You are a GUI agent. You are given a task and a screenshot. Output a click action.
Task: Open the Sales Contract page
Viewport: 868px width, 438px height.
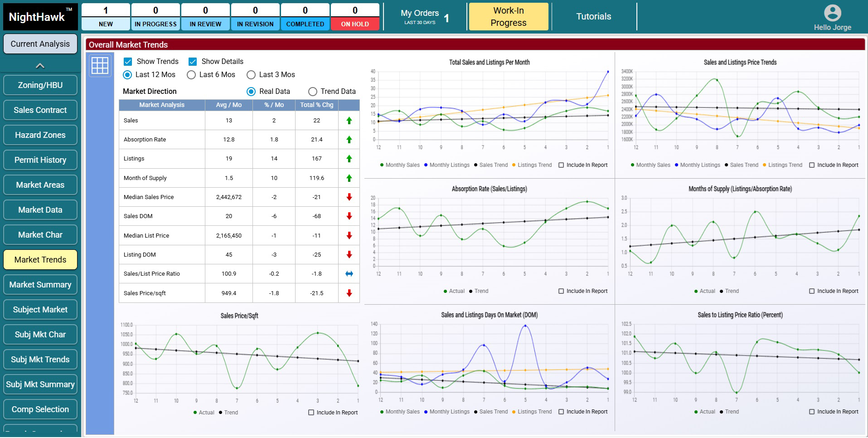[x=40, y=110]
